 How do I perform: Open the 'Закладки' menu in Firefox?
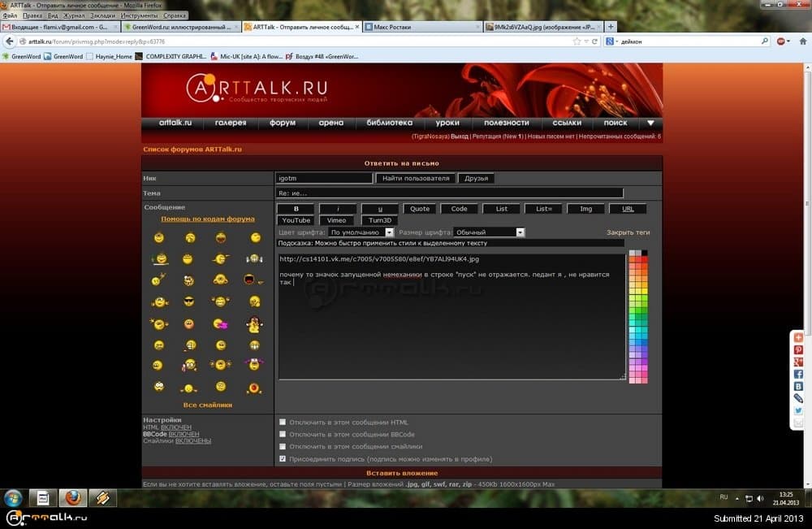(102, 15)
